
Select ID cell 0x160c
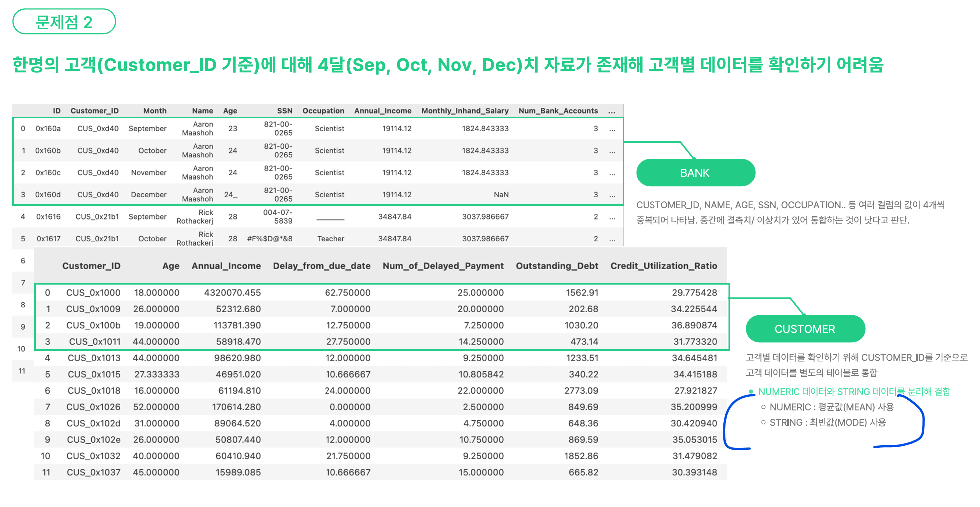tap(48, 172)
